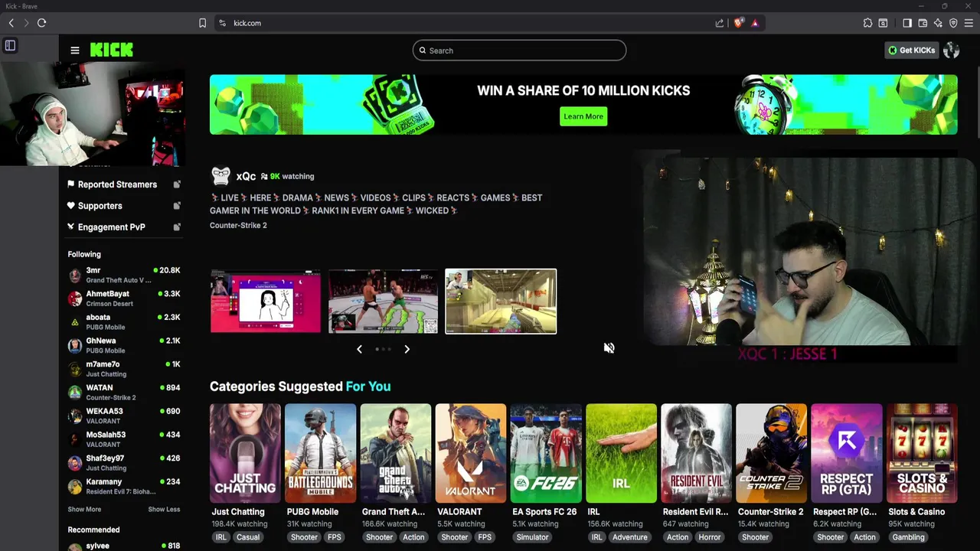
Task: Click Learn More on the banner
Action: 583,116
